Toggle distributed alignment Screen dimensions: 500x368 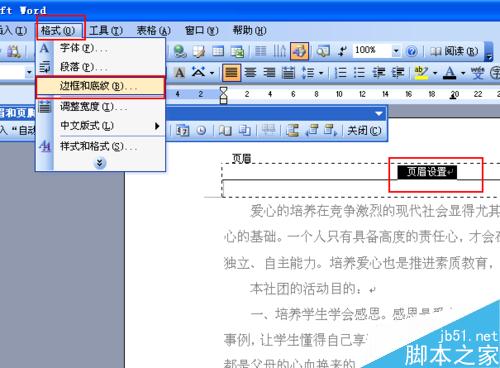[x=288, y=72]
